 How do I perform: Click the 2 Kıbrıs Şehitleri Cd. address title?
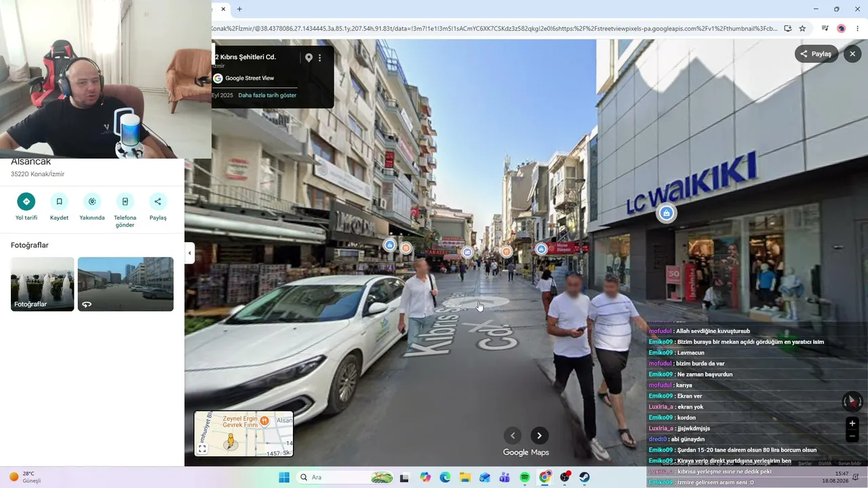(245, 58)
